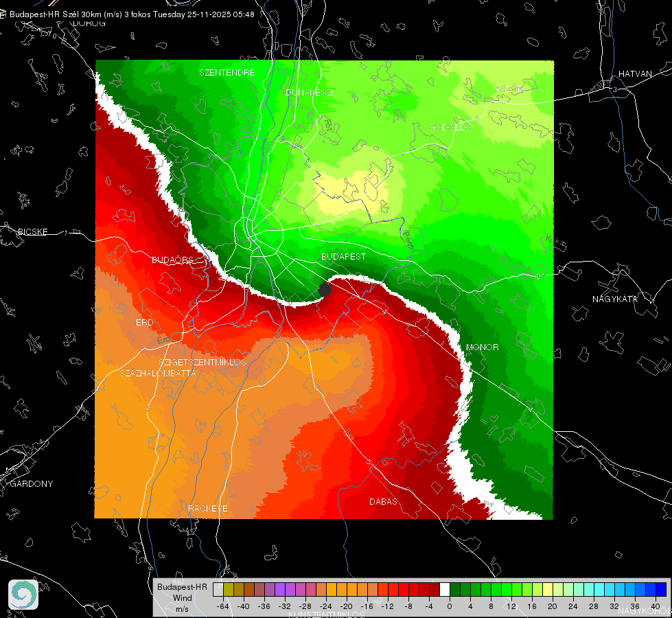Click the positive 12 legend value

click(x=511, y=606)
